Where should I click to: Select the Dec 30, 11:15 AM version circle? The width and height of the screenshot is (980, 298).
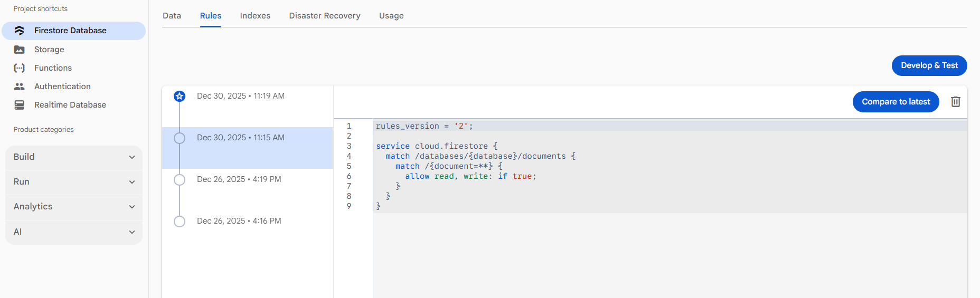[x=180, y=138]
